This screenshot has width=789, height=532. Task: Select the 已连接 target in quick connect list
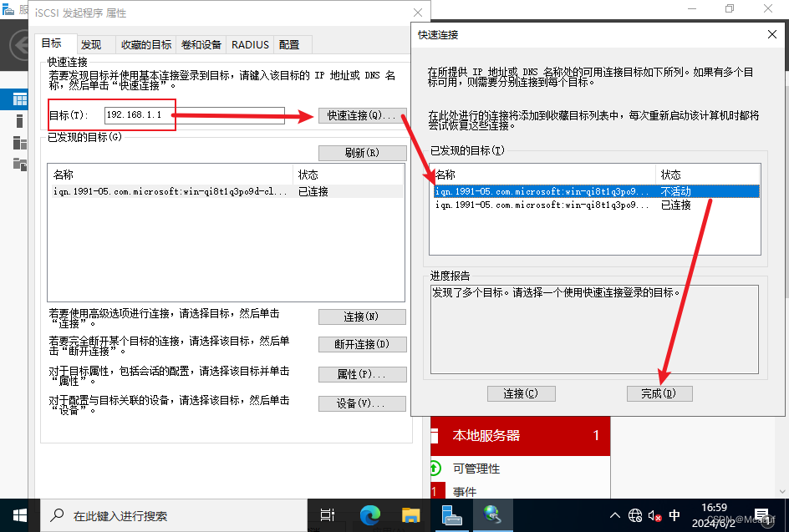click(x=596, y=205)
